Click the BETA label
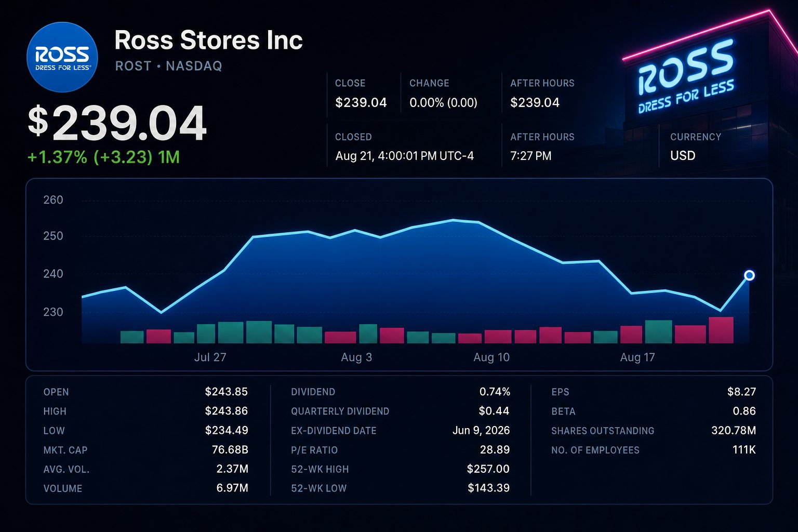Image resolution: width=798 pixels, height=532 pixels. (x=563, y=411)
